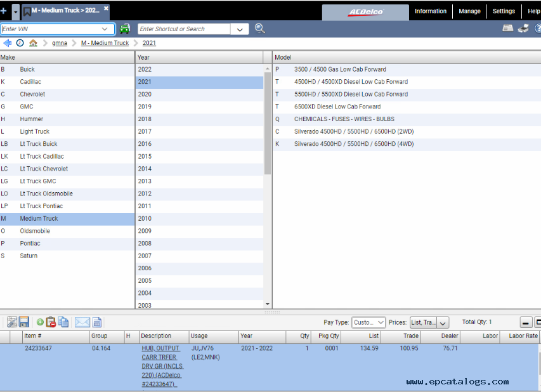
Task: Open the tab list dropdown arrow
Action: (15, 12)
